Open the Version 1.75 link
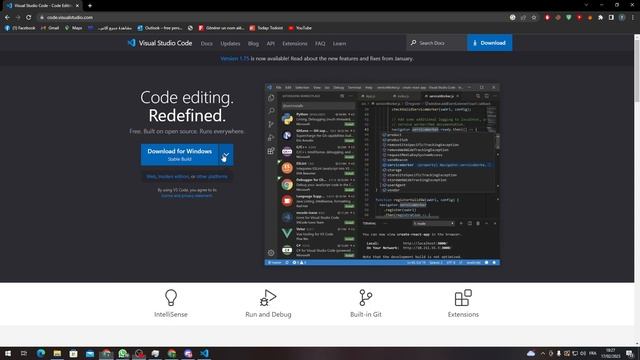This screenshot has height=360, width=640. click(x=235, y=58)
